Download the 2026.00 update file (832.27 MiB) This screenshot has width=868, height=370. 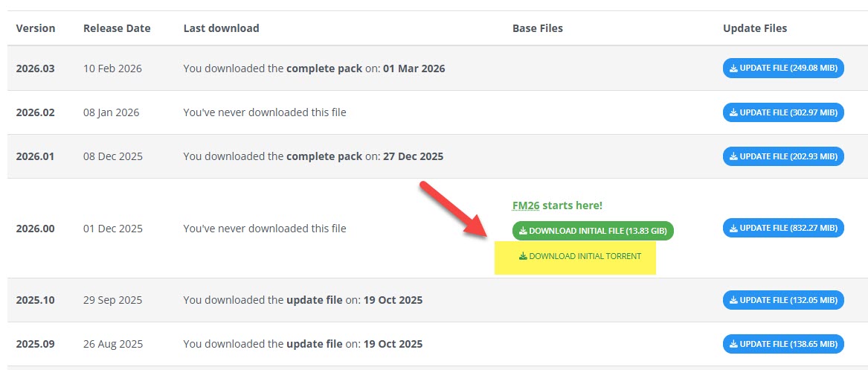783,228
